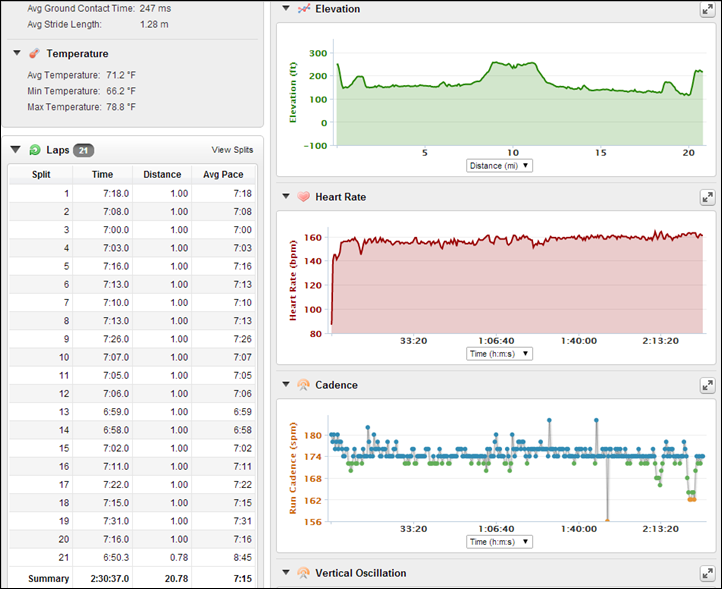Click lap 21 pace 8:45

pyautogui.click(x=242, y=558)
